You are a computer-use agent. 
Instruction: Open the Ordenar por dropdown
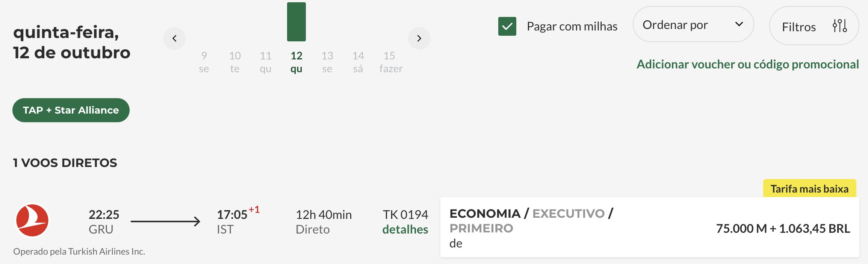coord(693,24)
